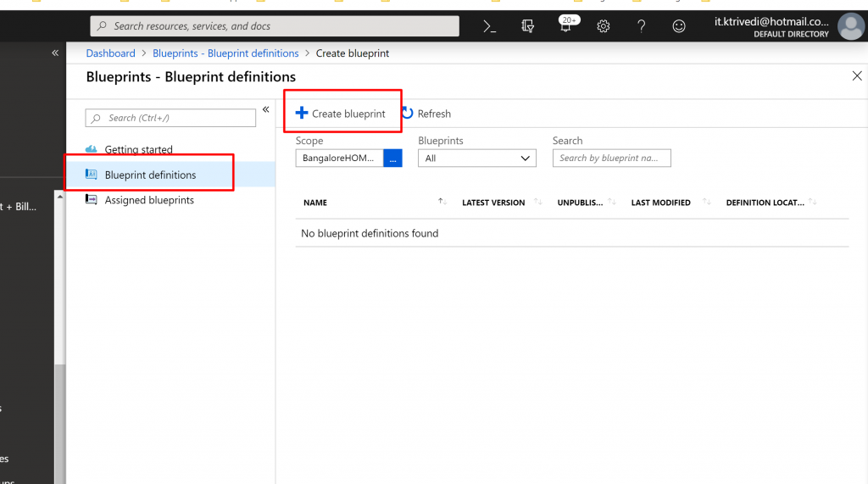868x484 pixels.
Task: Click the Refresh button
Action: click(426, 114)
